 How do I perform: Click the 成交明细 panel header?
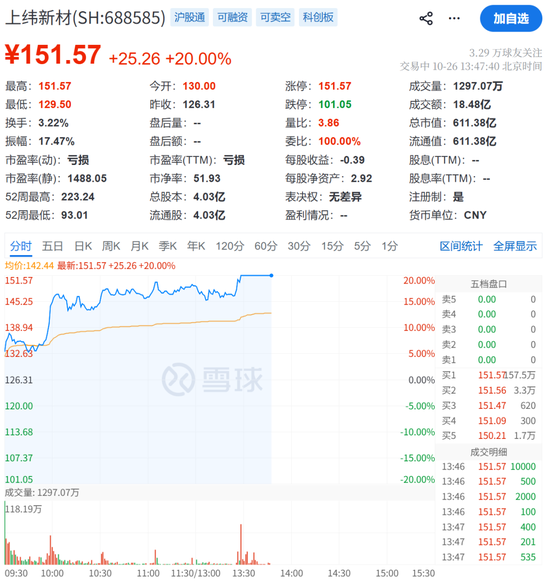pyautogui.click(x=488, y=452)
